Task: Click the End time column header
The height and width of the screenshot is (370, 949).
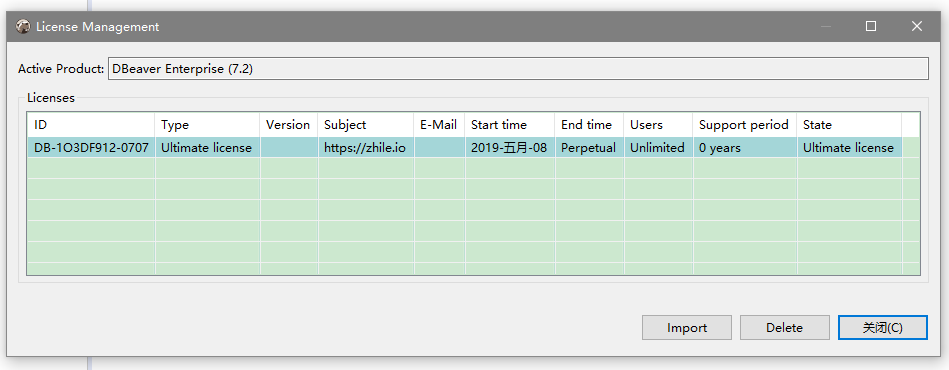Action: point(589,125)
